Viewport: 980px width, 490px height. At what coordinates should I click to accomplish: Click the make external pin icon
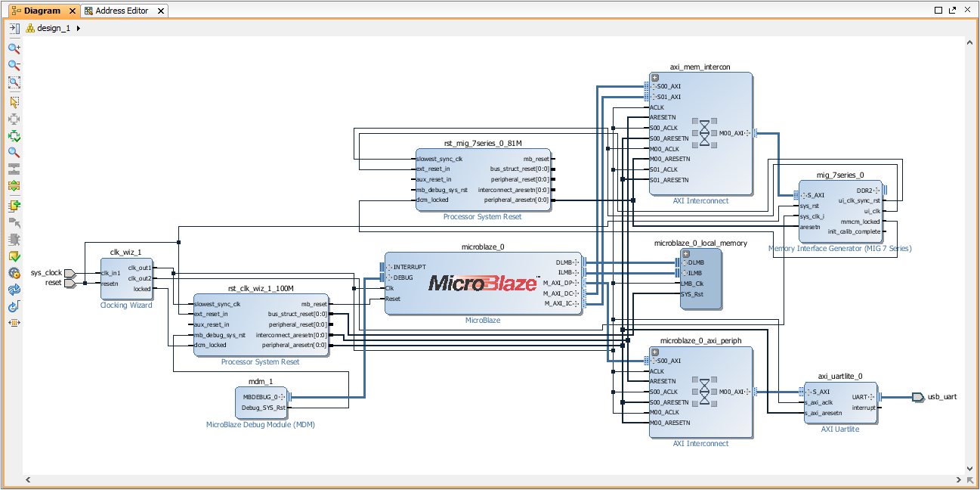[14, 222]
